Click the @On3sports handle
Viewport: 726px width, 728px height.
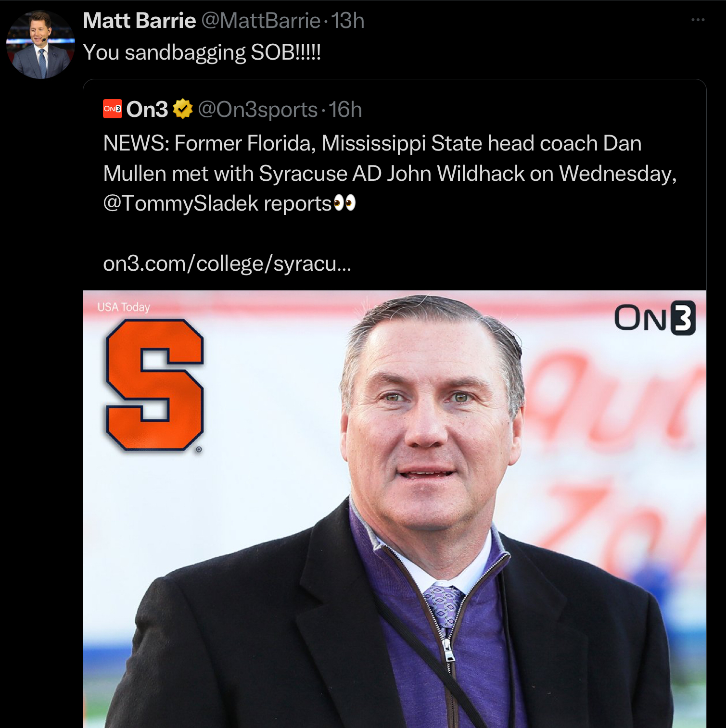257,110
